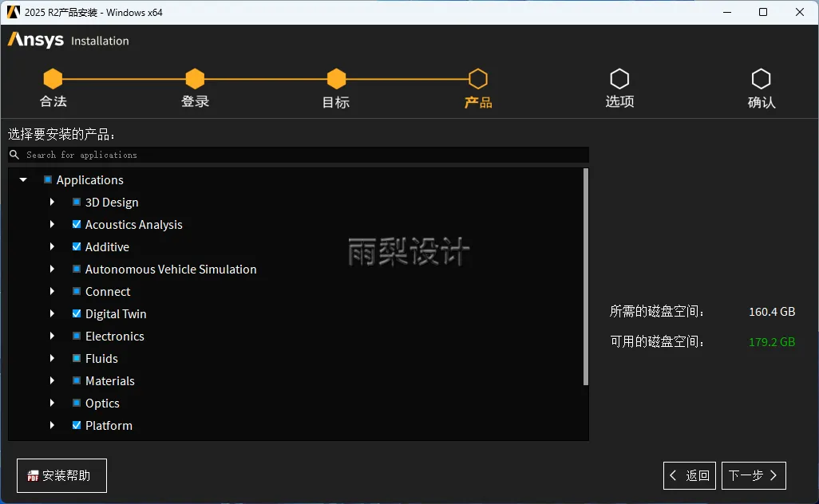Uncheck the Acoustics Analysis checkbox
The image size is (819, 504).
77,224
